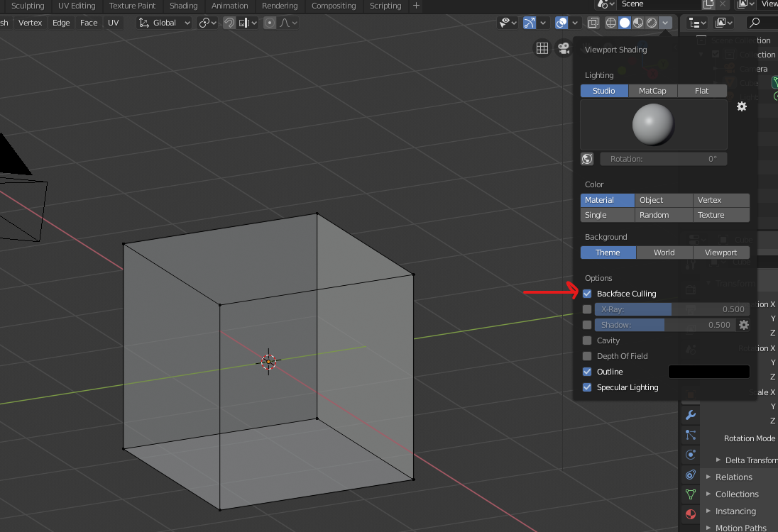Viewport: 778px width, 532px height.
Task: Open shadow settings gear icon
Action: [743, 325]
